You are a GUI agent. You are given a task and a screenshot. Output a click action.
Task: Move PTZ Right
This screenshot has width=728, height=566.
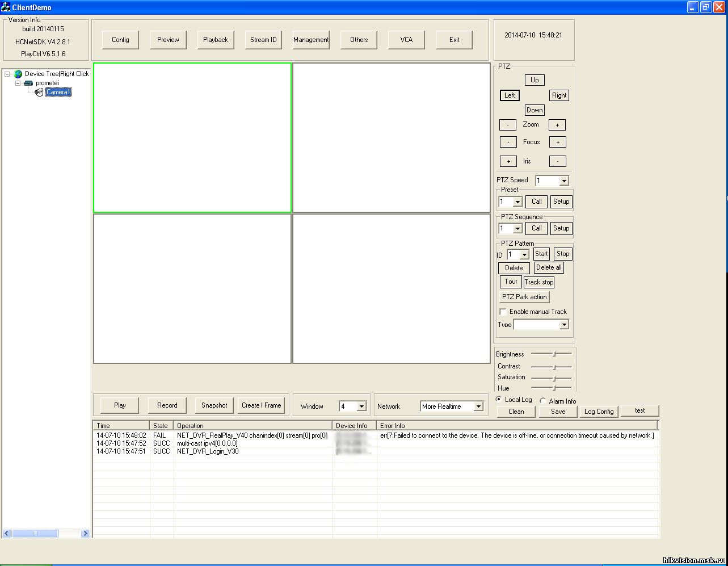559,95
